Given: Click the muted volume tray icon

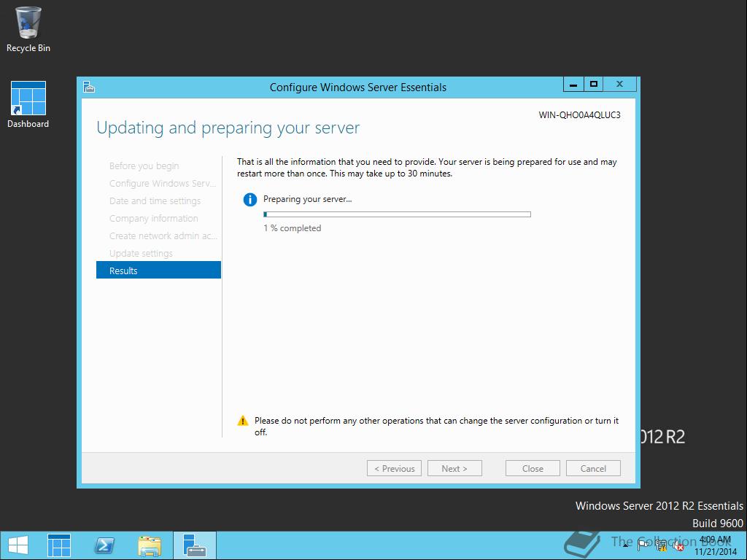Looking at the screenshot, I should coord(678,545).
